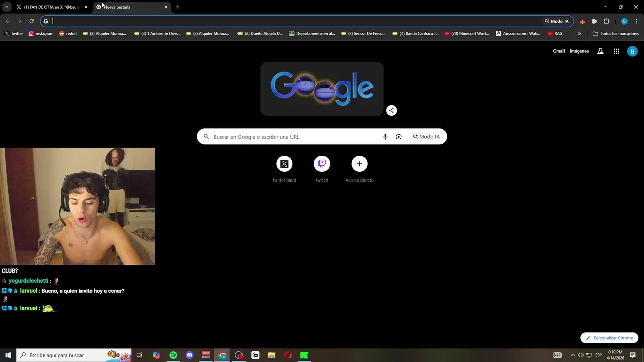Open the Banda Cardiaca bookmark
The image size is (644, 362).
[416, 34]
